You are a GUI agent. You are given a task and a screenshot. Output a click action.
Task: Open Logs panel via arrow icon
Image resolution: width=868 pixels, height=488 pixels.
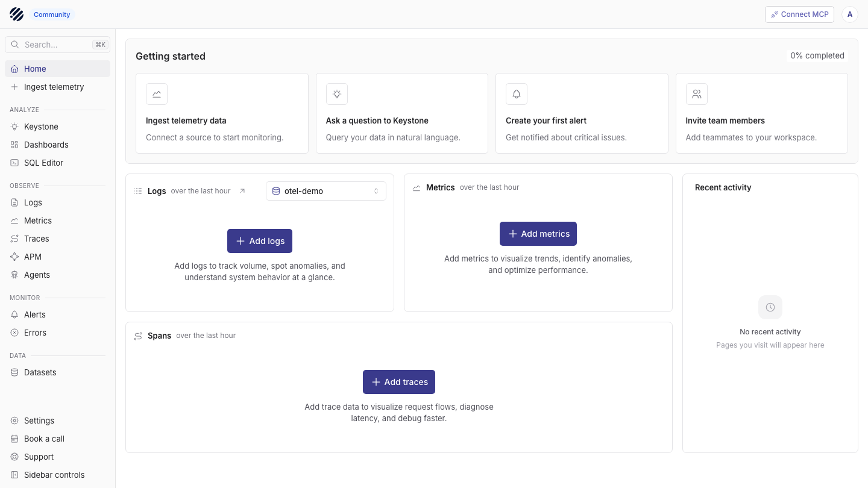point(242,191)
